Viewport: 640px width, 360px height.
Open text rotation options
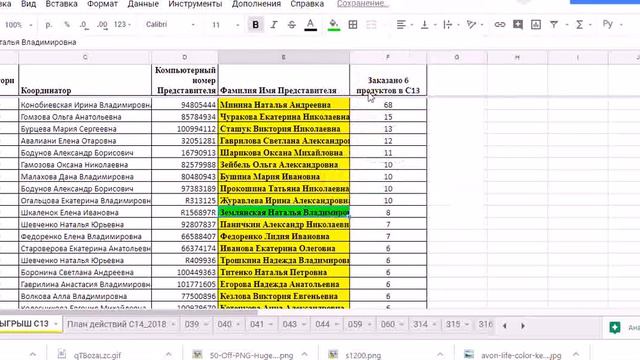pyautogui.click(x=475, y=25)
